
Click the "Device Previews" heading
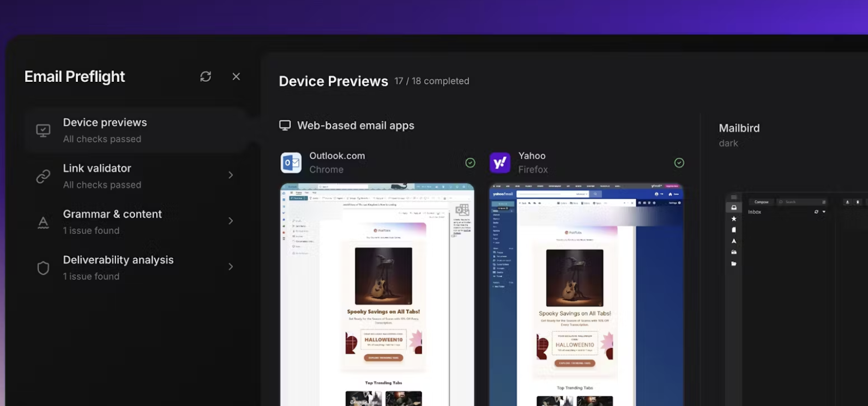coord(333,81)
